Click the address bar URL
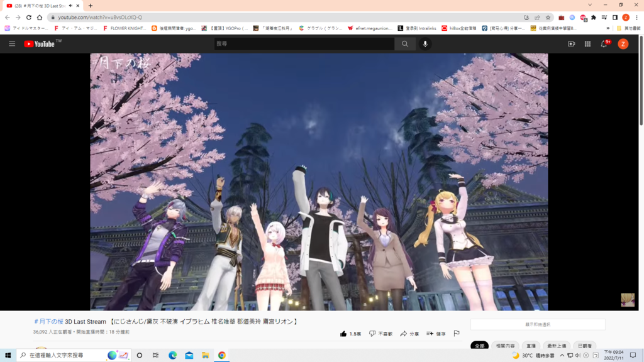Viewport: 644px width, 362px height. pos(100,17)
